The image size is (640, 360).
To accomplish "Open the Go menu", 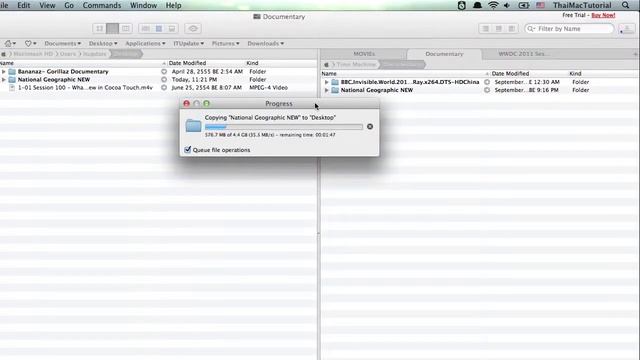I will (69, 5).
